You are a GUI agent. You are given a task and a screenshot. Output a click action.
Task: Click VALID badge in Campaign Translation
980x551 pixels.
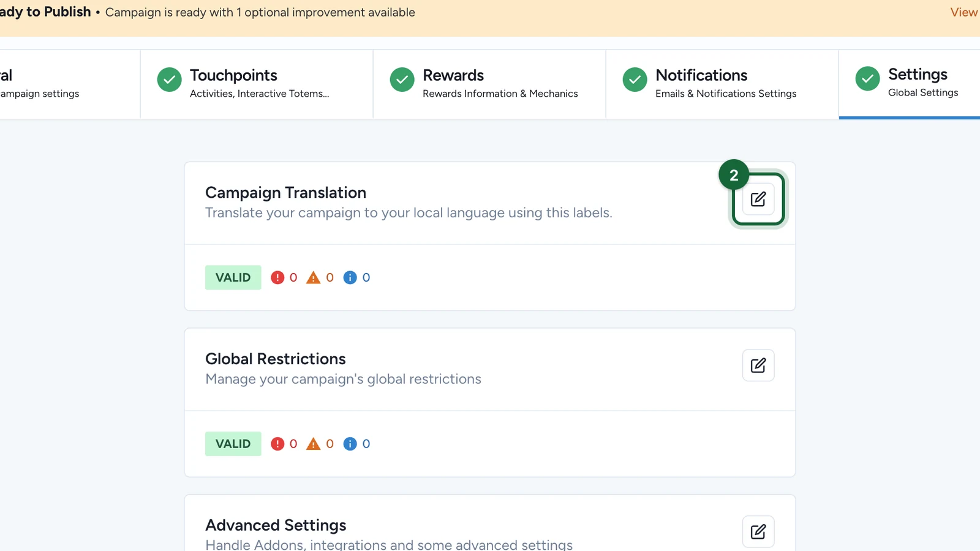(233, 277)
